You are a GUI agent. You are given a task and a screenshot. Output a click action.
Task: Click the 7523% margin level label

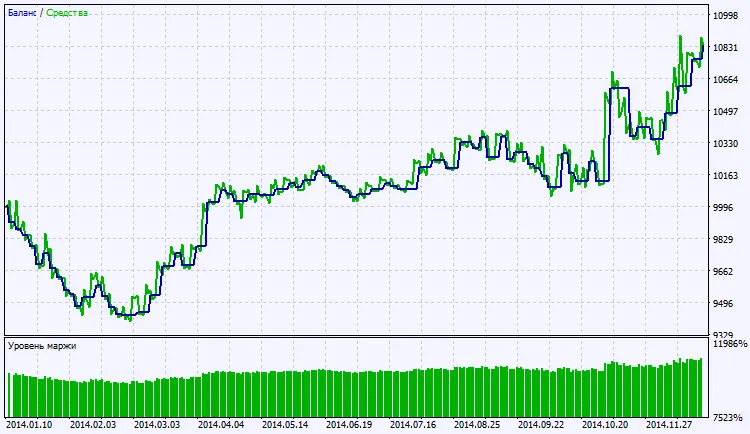coord(727,418)
